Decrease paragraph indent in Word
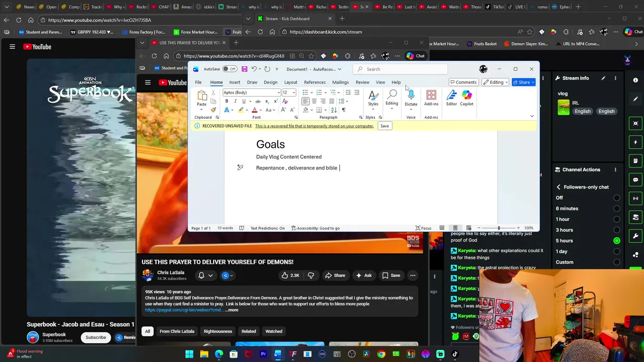The height and width of the screenshot is (362, 644). coord(348,93)
